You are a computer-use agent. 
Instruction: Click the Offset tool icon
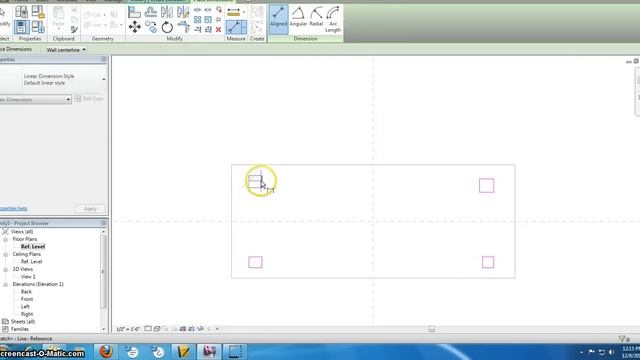click(151, 12)
